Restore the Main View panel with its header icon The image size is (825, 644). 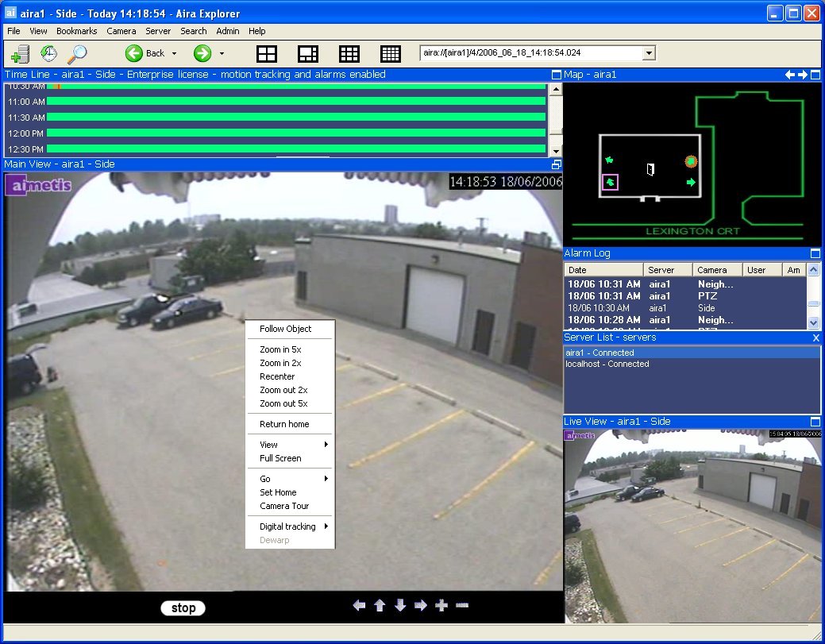pyautogui.click(x=556, y=164)
